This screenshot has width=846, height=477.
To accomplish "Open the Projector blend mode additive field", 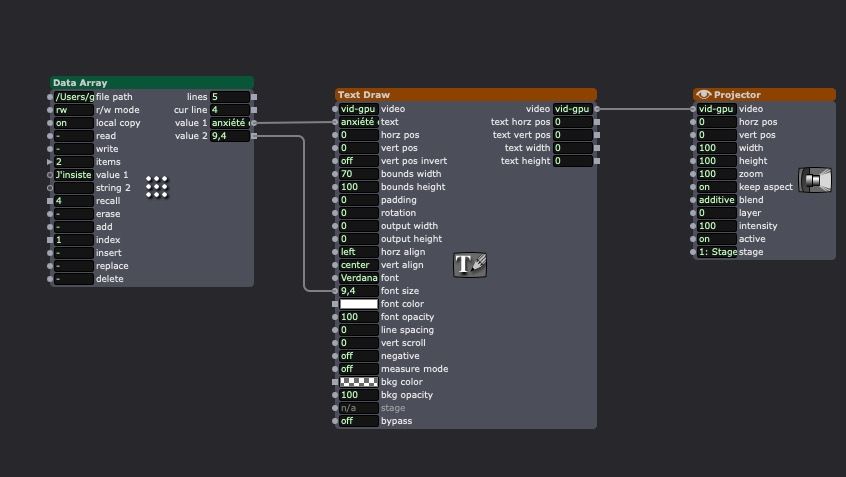I will tap(716, 200).
